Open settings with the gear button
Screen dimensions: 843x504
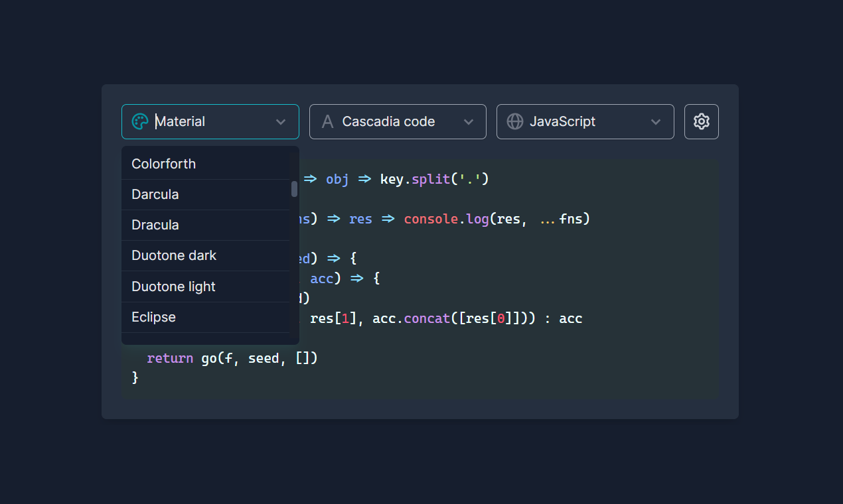pos(701,121)
